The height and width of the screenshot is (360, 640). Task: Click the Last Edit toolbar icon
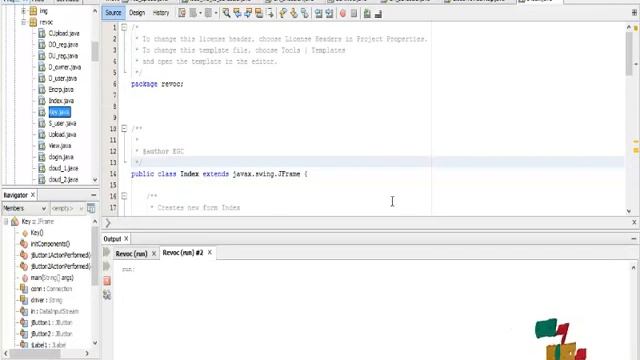tap(182, 13)
